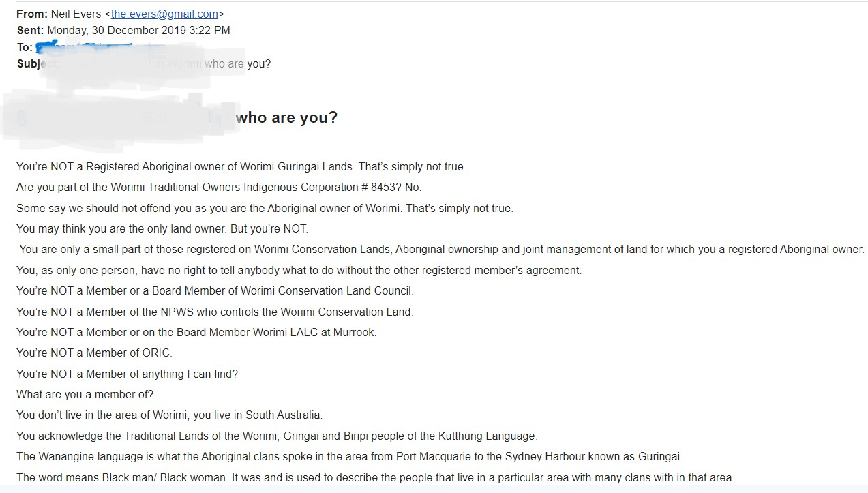Click the bold "who are you?" heading

[x=286, y=117]
